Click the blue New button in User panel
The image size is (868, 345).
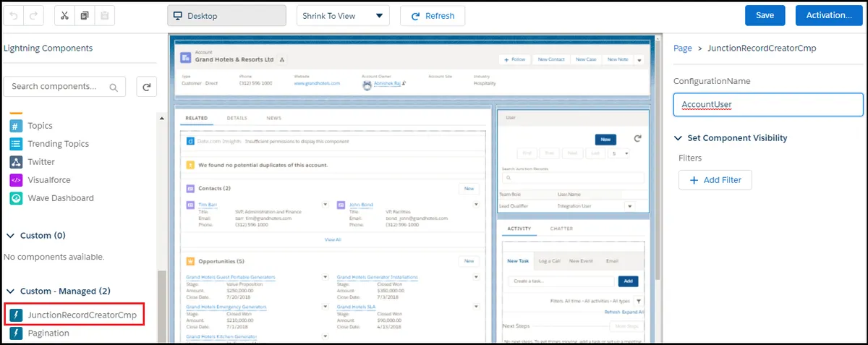click(605, 139)
